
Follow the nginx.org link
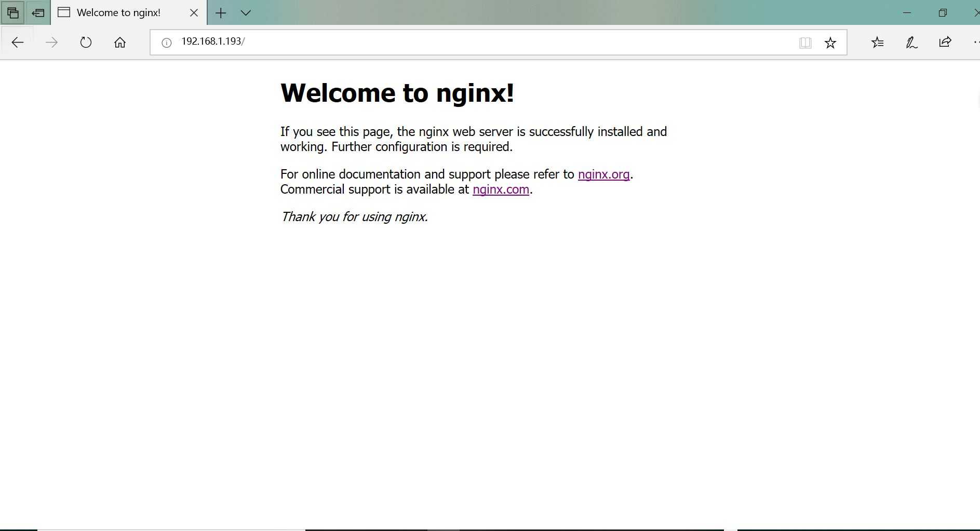[603, 174]
